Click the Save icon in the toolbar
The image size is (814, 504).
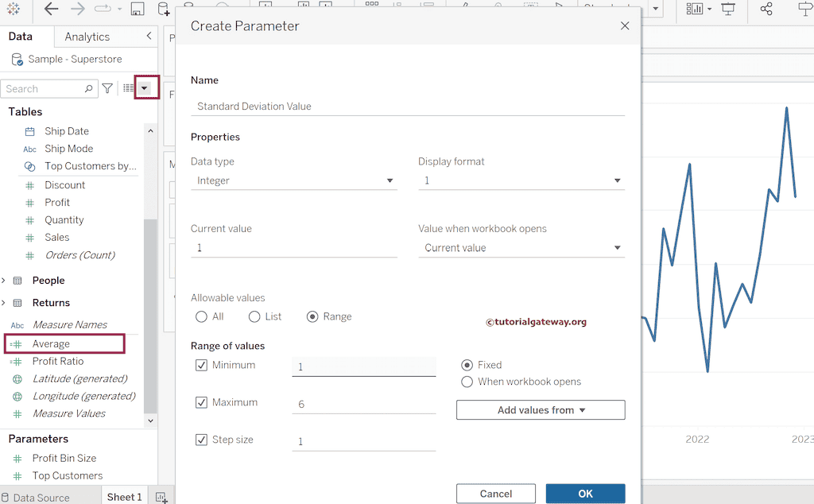[x=137, y=10]
